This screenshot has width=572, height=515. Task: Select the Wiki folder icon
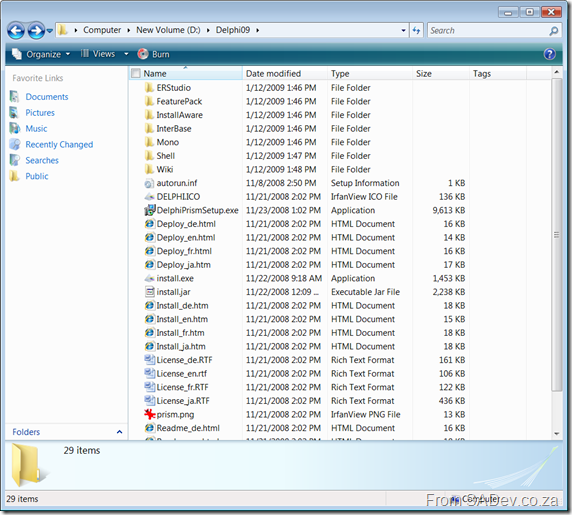pyautogui.click(x=149, y=169)
